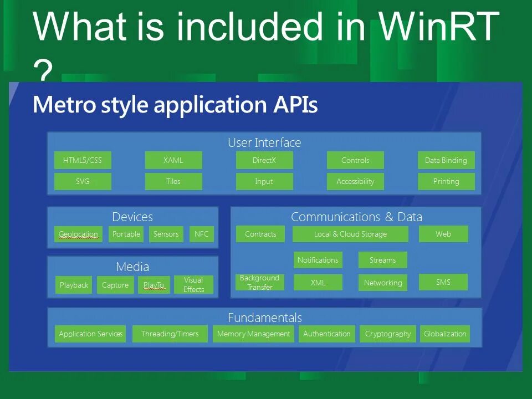Click the Contracts box
Image resolution: width=532 pixels, height=399 pixels.
[260, 234]
